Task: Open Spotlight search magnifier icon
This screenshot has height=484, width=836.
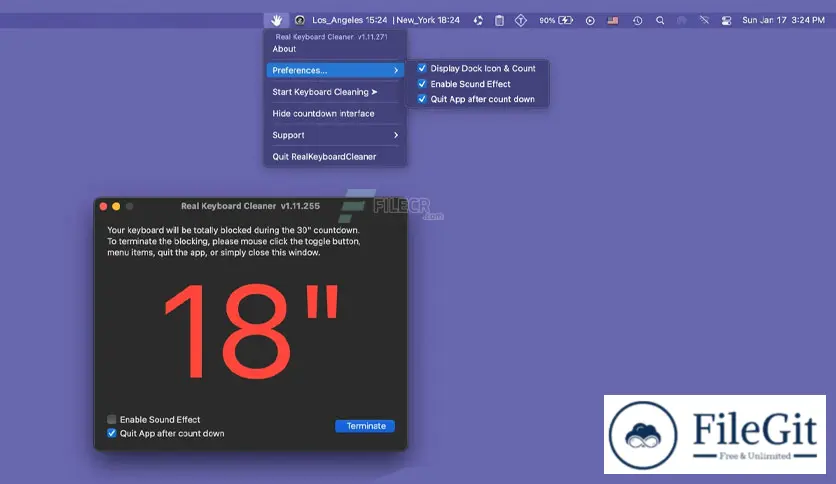Action: 660,20
